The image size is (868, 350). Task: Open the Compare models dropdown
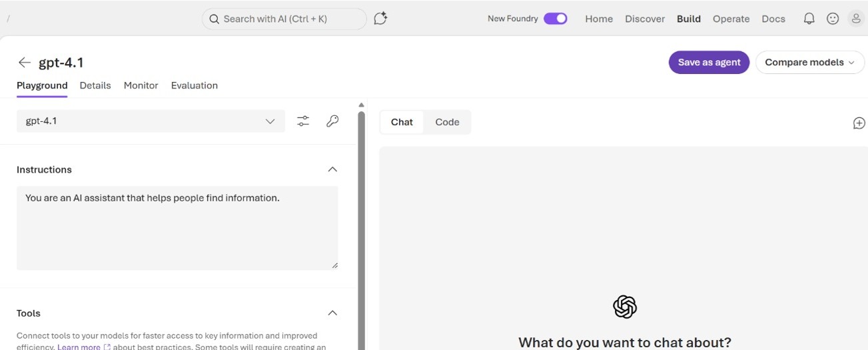click(x=810, y=62)
